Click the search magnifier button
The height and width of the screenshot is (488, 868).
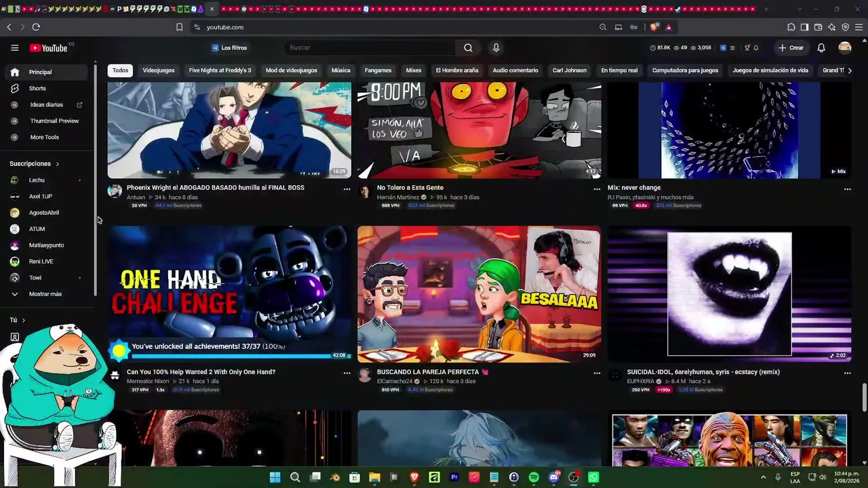pos(468,47)
